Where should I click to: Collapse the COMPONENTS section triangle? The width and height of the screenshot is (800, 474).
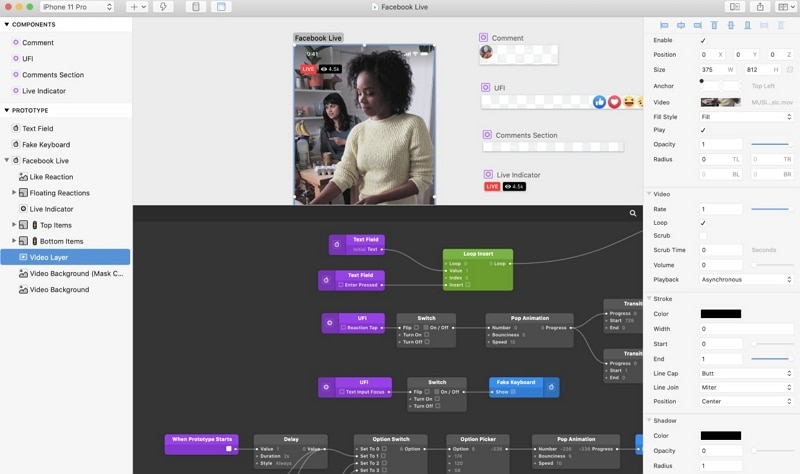(x=7, y=24)
